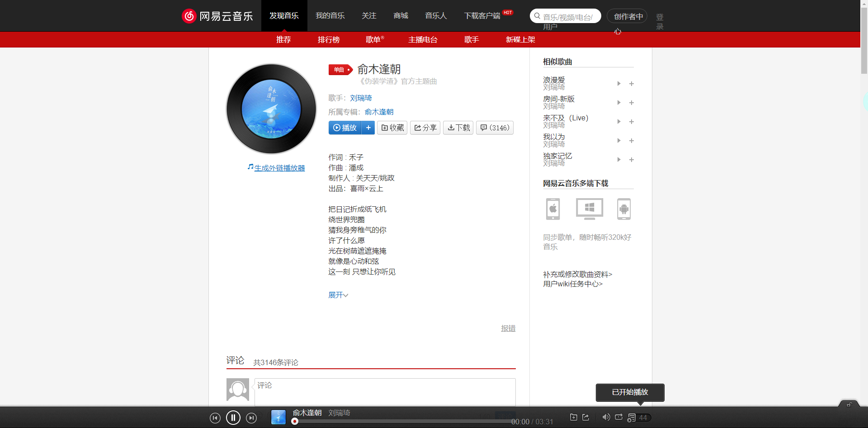Add song to playlist with the + icon beside 播放
This screenshot has height=428, width=868.
(x=368, y=128)
